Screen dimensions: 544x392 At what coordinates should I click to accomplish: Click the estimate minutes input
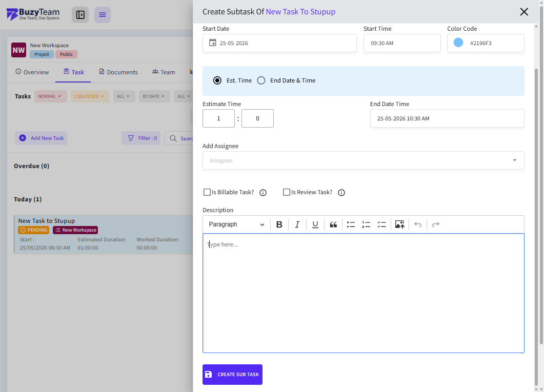coord(257,118)
